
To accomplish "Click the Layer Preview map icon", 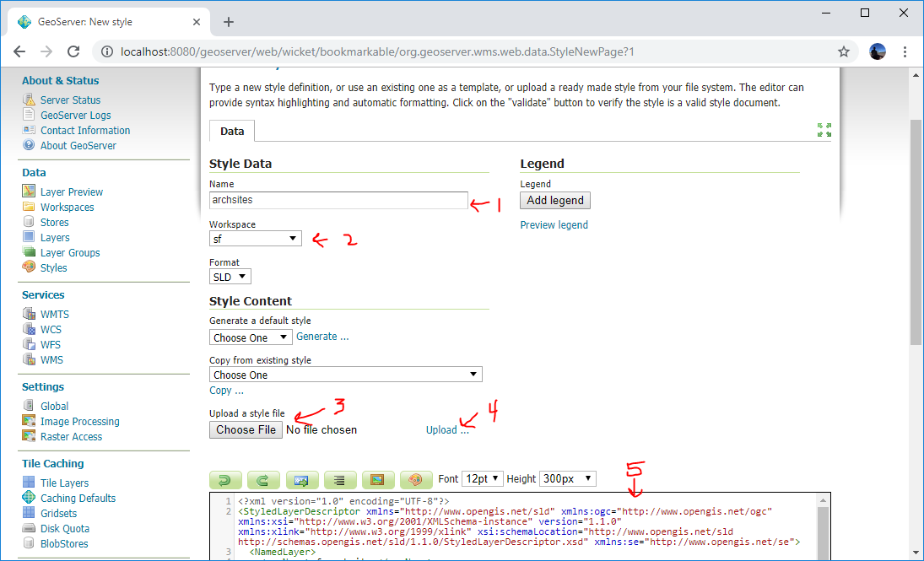I will pyautogui.click(x=29, y=191).
